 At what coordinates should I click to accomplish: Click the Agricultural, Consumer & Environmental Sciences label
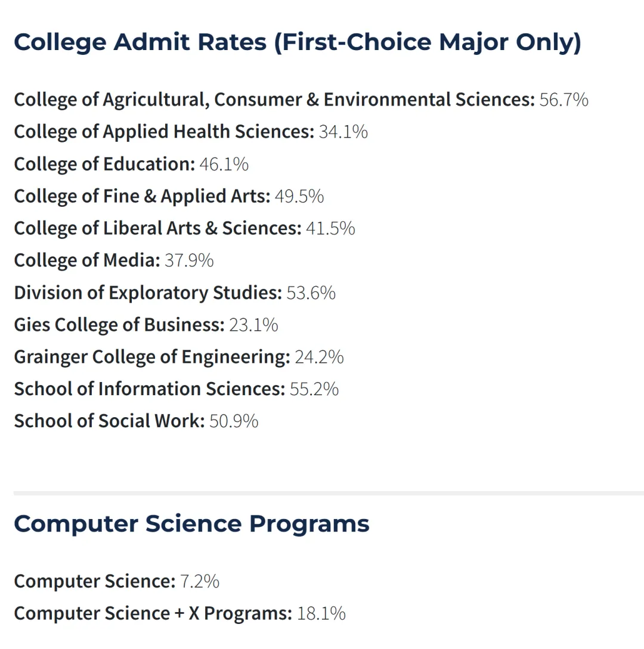[274, 100]
